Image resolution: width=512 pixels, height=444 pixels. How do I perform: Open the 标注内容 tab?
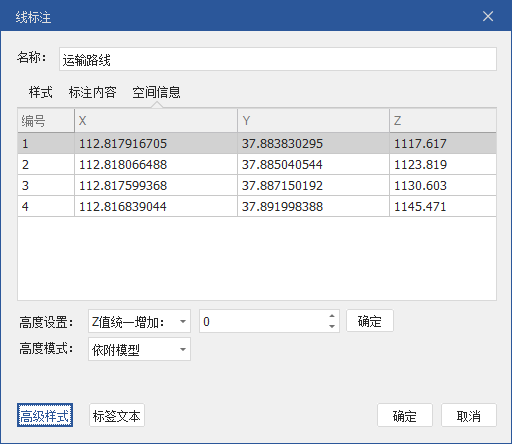(x=92, y=92)
